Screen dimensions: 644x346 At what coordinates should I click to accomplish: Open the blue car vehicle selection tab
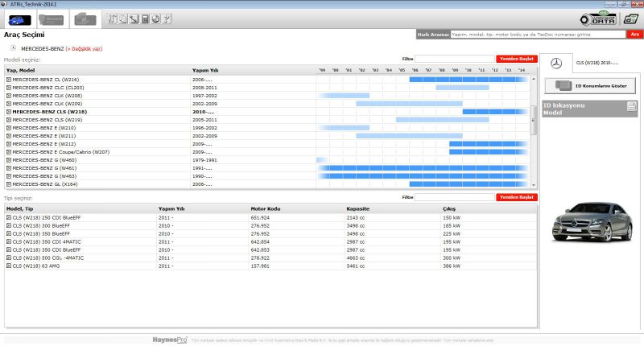[19, 19]
